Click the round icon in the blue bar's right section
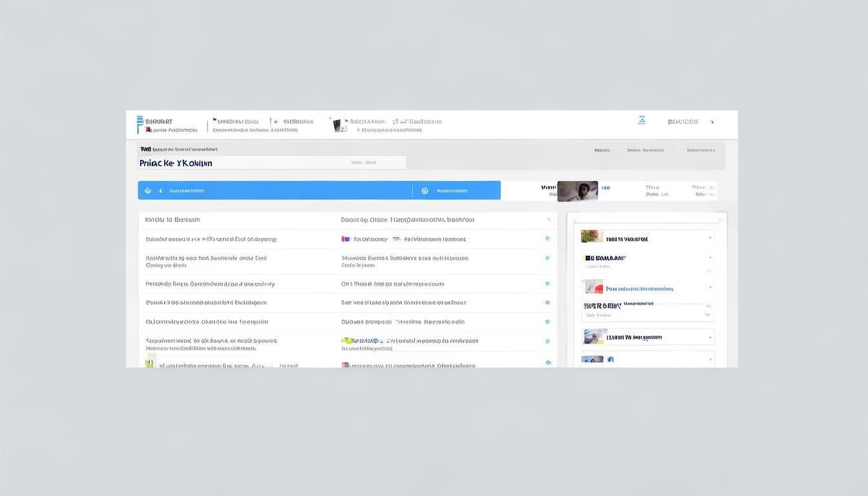This screenshot has width=868, height=496. point(425,191)
